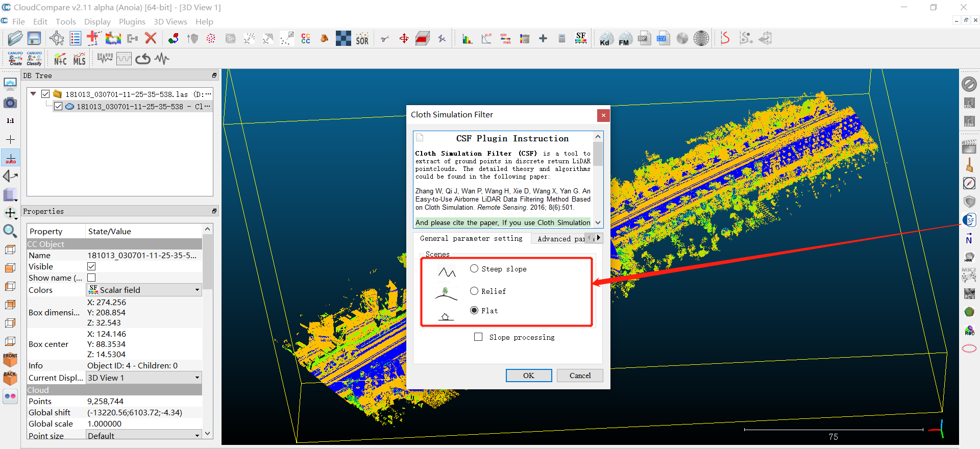Uncheck the .las file folder in DB Tree
The width and height of the screenshot is (980, 449).
[45, 94]
